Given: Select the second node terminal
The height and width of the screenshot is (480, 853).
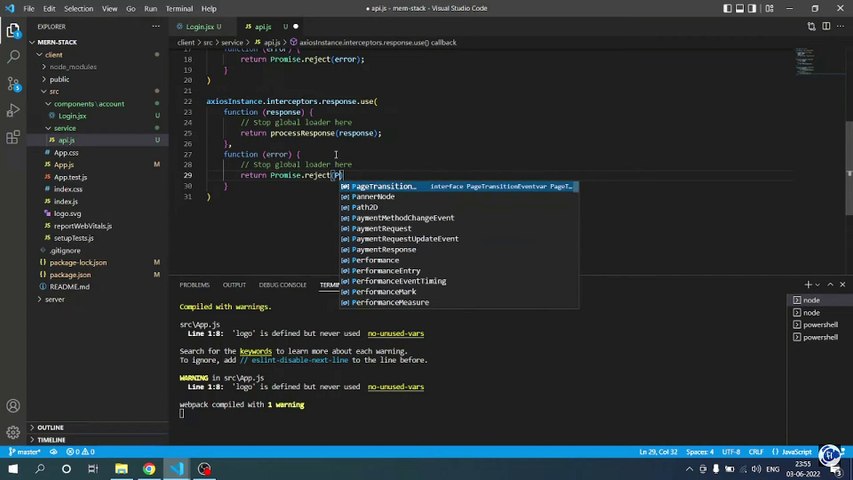Looking at the screenshot, I should click(819, 312).
